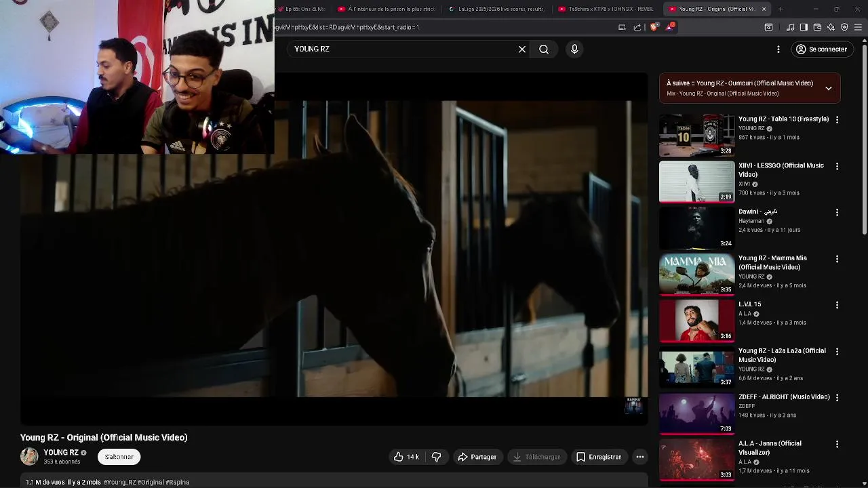This screenshot has height=488, width=868.
Task: Switch to LaLiga 2025/2026 live scores tab
Action: (x=496, y=9)
